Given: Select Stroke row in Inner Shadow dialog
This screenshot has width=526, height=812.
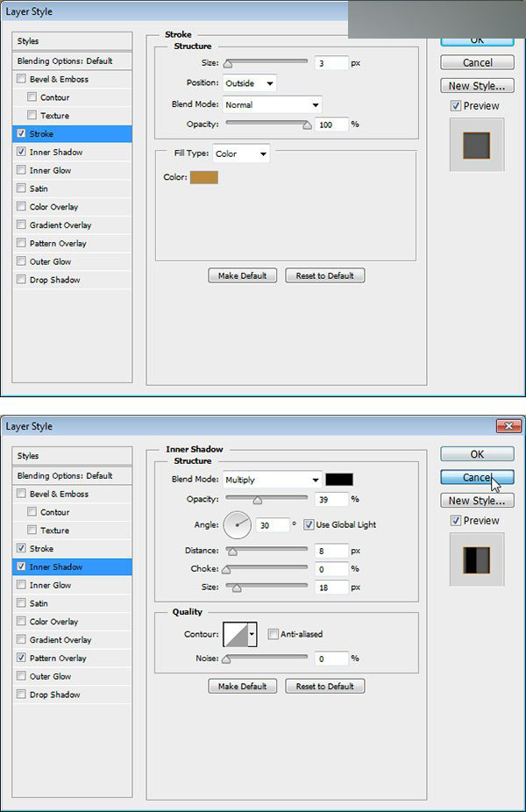Looking at the screenshot, I should [x=72, y=548].
